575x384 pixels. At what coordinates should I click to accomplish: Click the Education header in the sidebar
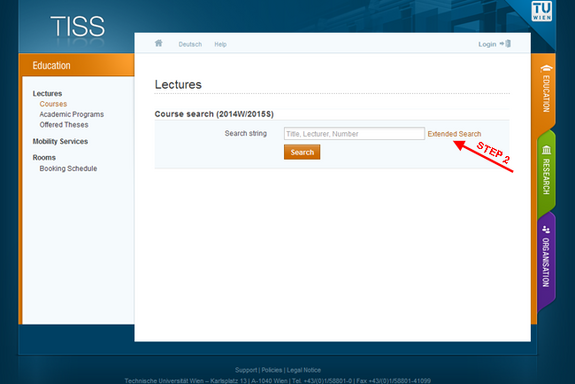[x=51, y=65]
